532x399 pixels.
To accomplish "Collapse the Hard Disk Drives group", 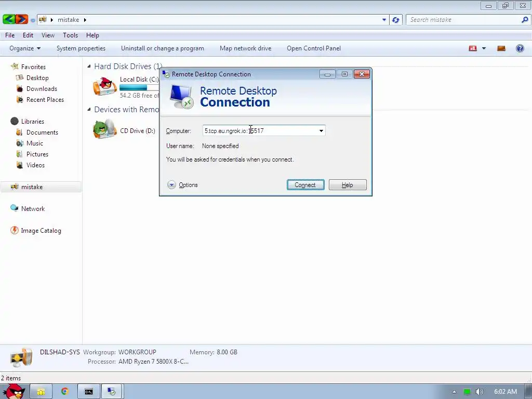I will click(89, 66).
